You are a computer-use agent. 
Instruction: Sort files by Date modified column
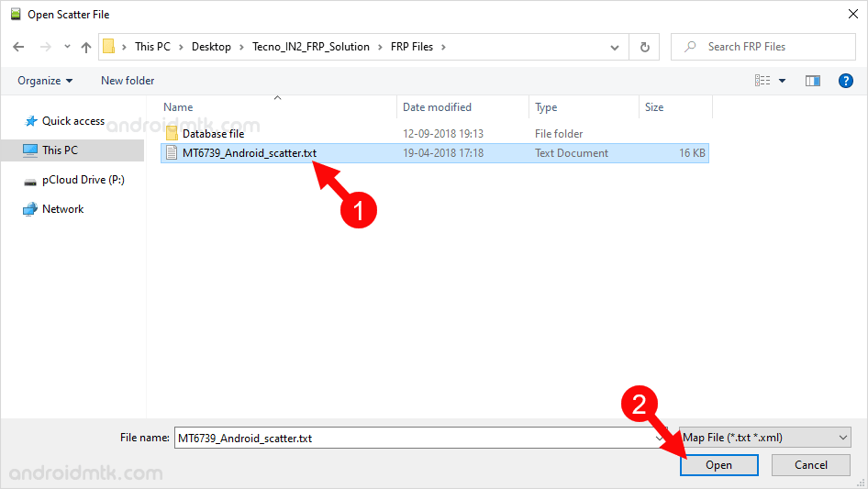437,107
